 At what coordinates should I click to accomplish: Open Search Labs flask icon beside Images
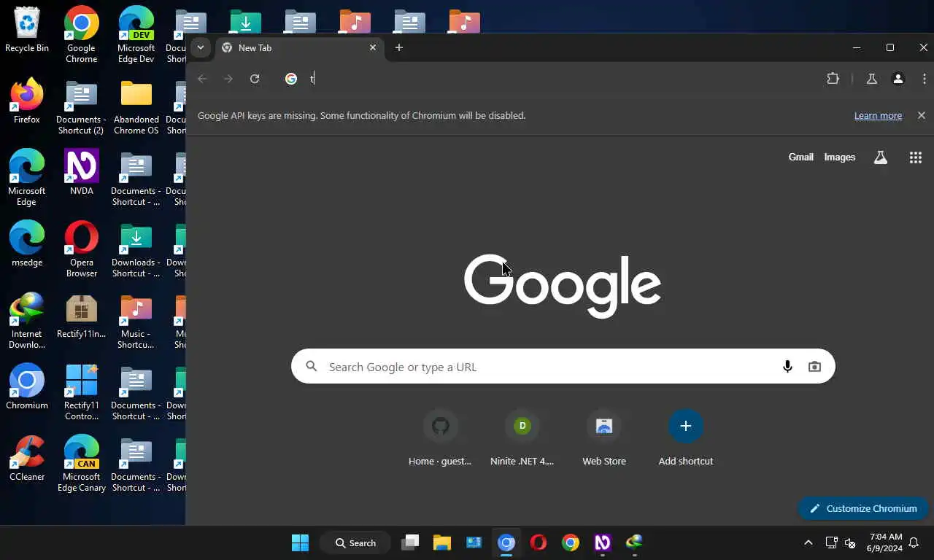(x=881, y=157)
